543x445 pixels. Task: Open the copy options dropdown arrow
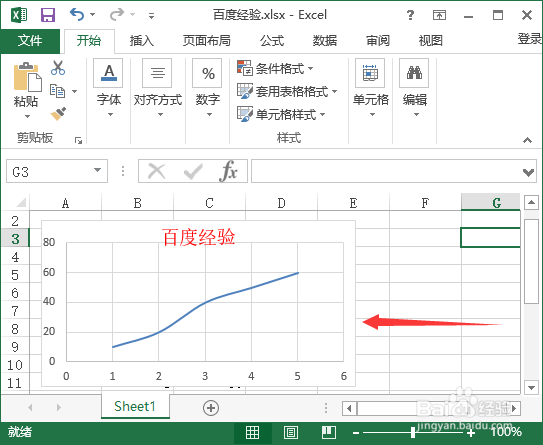click(x=74, y=91)
